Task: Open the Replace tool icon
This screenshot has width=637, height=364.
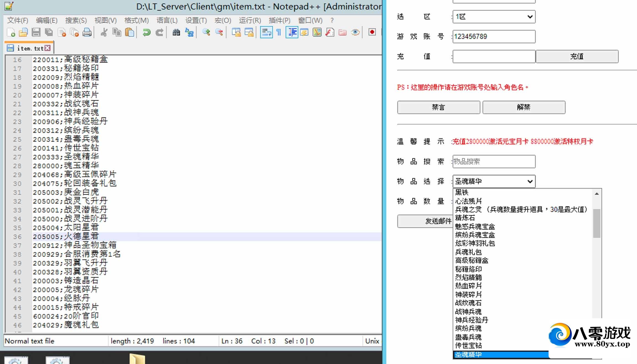Action: coord(189,32)
